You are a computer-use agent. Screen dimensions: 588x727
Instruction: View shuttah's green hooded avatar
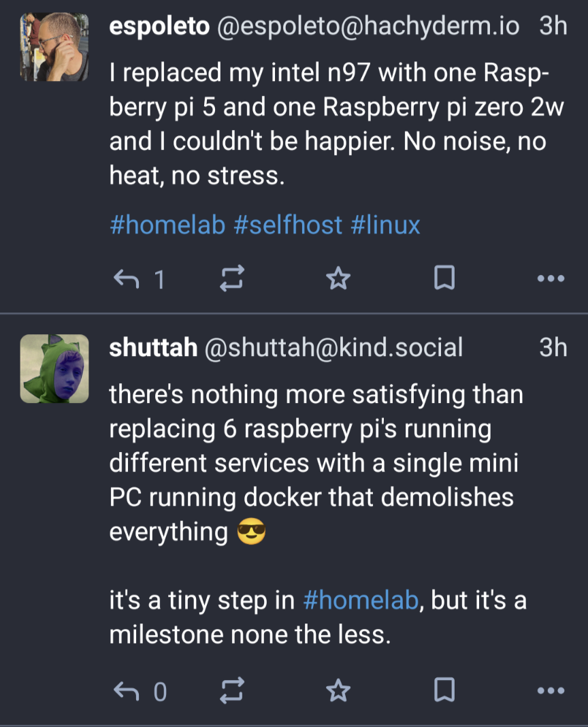(54, 368)
